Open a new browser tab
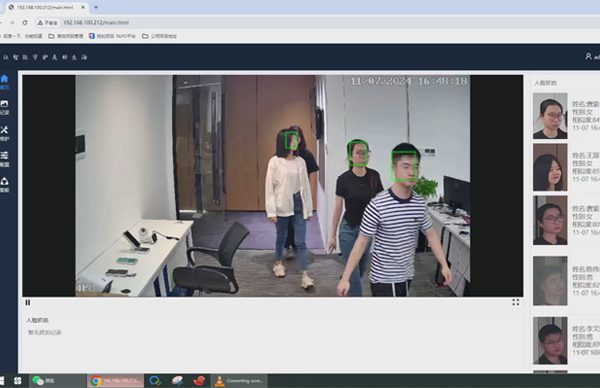This screenshot has height=388, width=600. coord(96,7)
